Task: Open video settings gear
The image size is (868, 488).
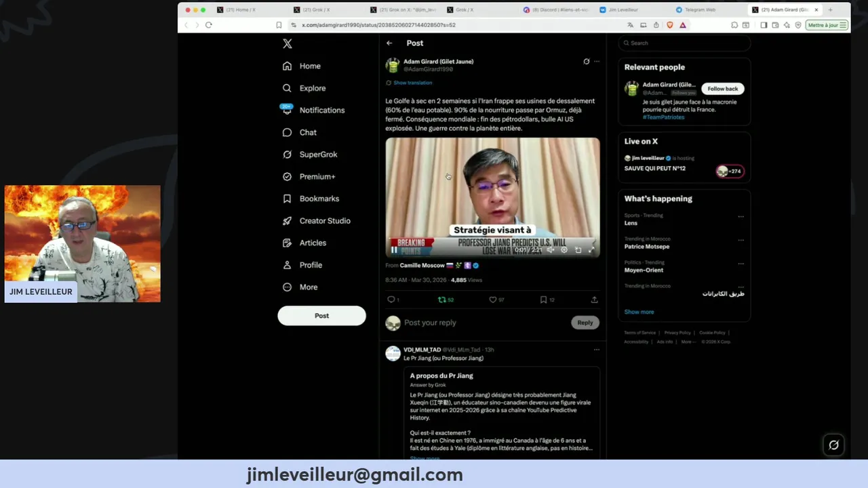Action: (x=564, y=249)
